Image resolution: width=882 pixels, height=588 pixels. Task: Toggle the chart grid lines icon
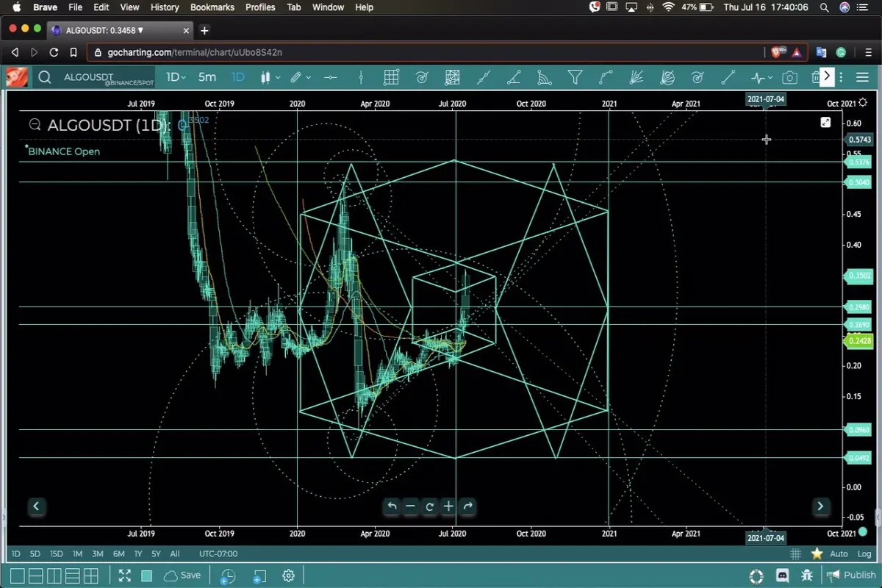pyautogui.click(x=795, y=554)
